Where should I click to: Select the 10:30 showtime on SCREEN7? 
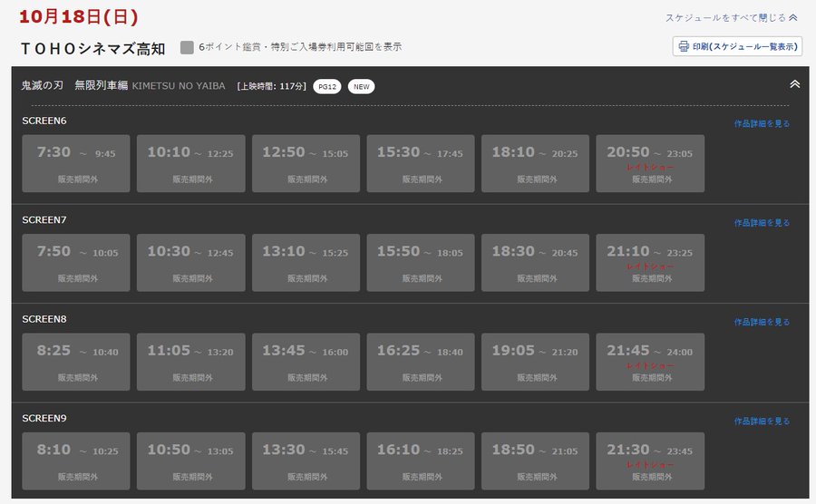191,263
